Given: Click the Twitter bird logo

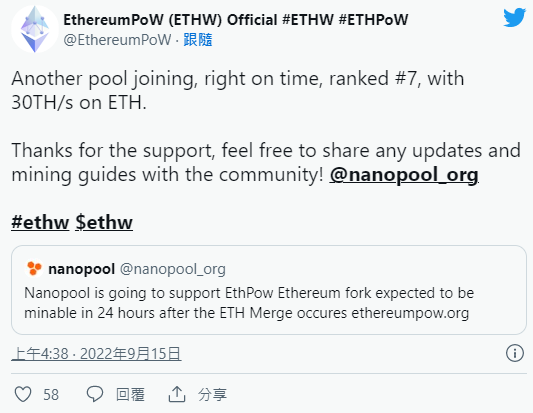Looking at the screenshot, I should [x=515, y=17].
